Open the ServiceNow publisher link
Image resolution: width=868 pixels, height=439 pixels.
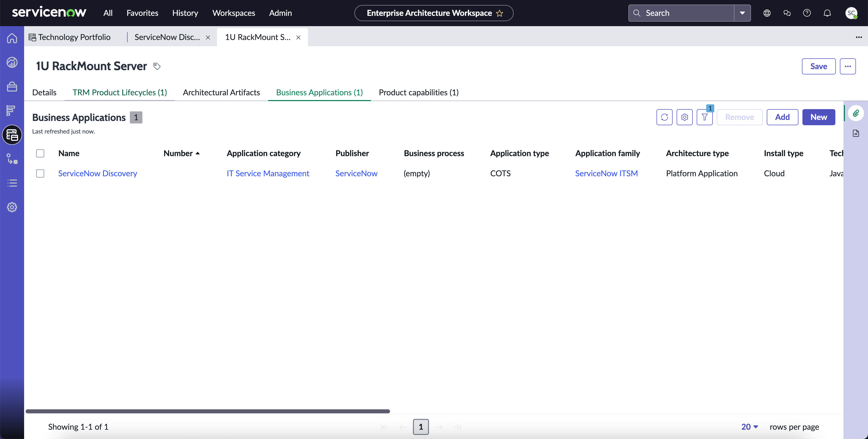[356, 173]
